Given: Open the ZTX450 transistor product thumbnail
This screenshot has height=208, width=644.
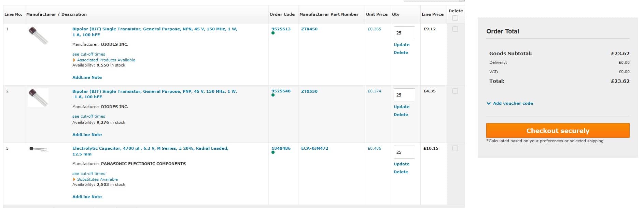Looking at the screenshot, I should [x=38, y=35].
